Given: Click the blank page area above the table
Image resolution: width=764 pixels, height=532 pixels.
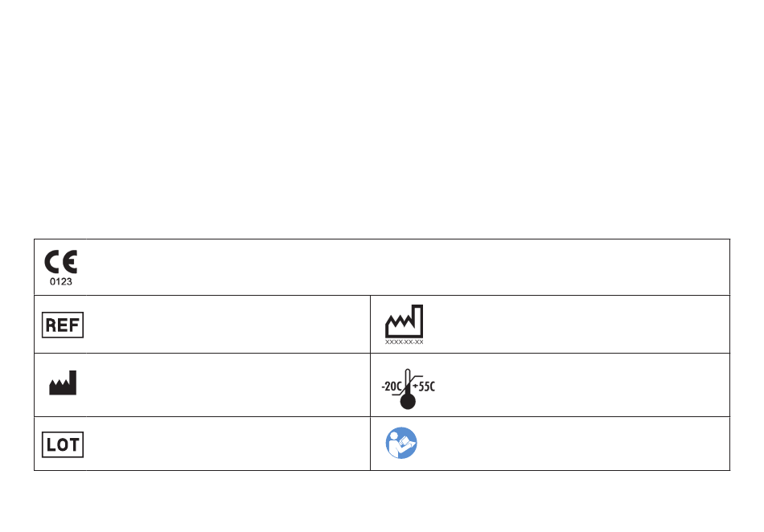Looking at the screenshot, I should pyautogui.click(x=382, y=119).
